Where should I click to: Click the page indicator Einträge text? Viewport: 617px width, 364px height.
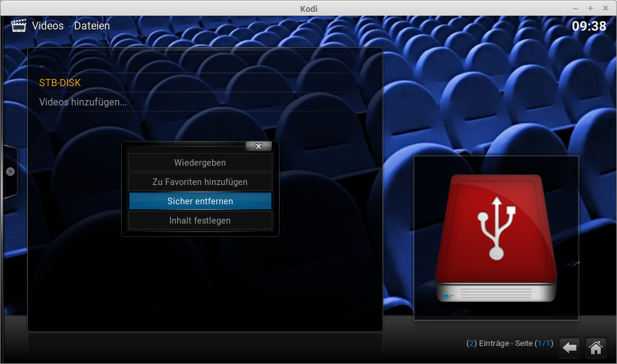pos(509,344)
